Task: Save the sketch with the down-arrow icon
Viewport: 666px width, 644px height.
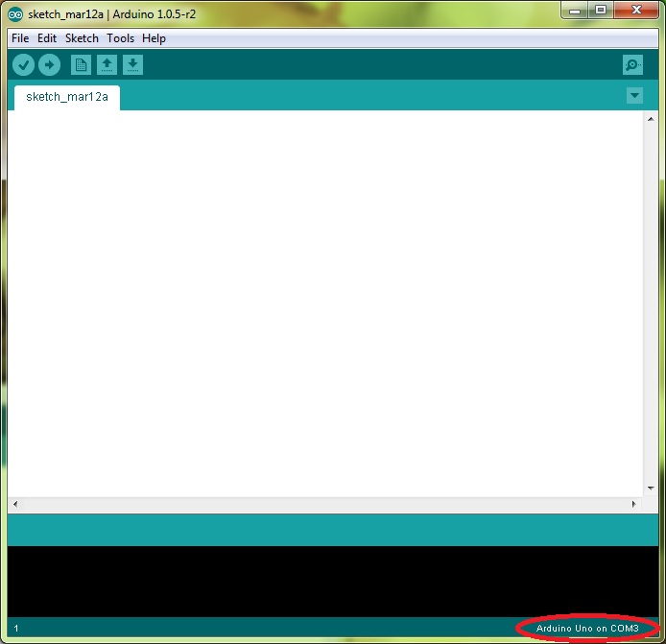Action: (133, 65)
